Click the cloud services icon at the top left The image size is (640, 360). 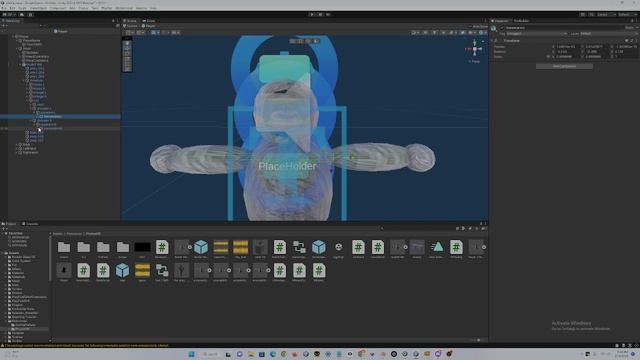(22, 14)
